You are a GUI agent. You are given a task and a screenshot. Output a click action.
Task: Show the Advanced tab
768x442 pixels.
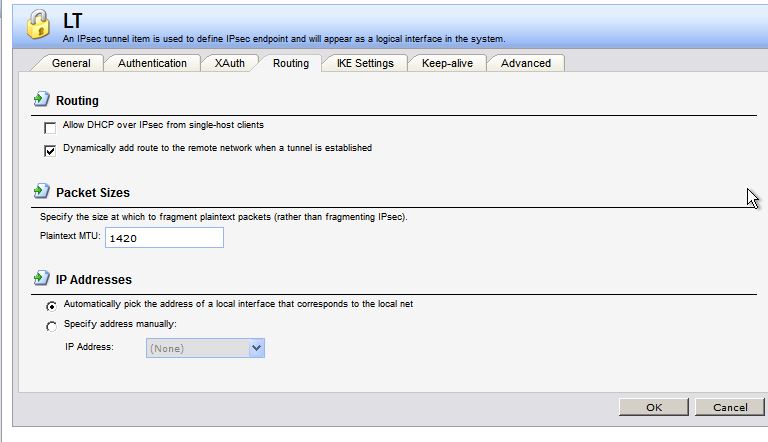point(526,63)
